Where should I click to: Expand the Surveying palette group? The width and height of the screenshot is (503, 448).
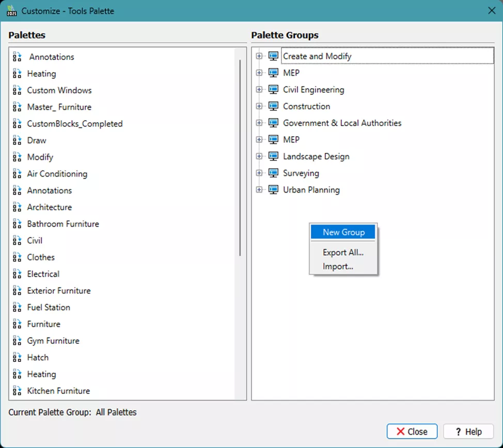[x=259, y=173]
